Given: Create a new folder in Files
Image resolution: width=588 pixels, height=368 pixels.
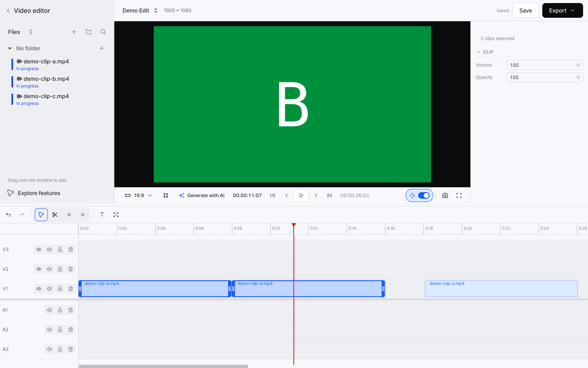Looking at the screenshot, I should coord(89,32).
